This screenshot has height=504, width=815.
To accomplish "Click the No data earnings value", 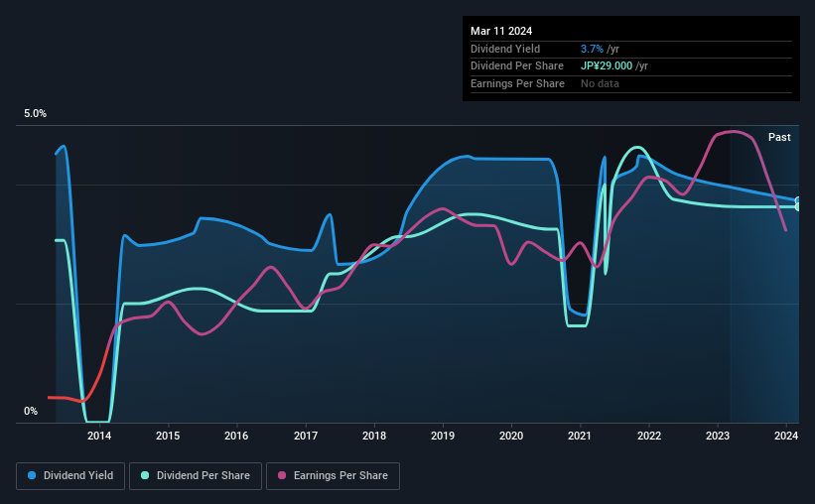I will tap(600, 83).
